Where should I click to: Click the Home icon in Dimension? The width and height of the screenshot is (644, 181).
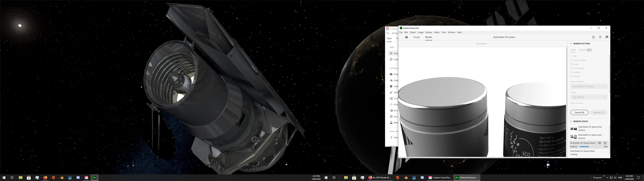[x=407, y=37]
